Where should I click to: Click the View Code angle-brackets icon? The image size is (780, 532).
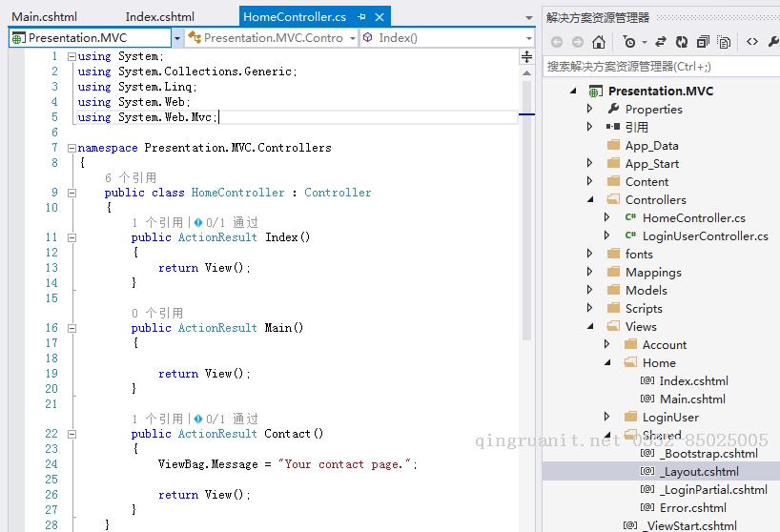pos(752,42)
